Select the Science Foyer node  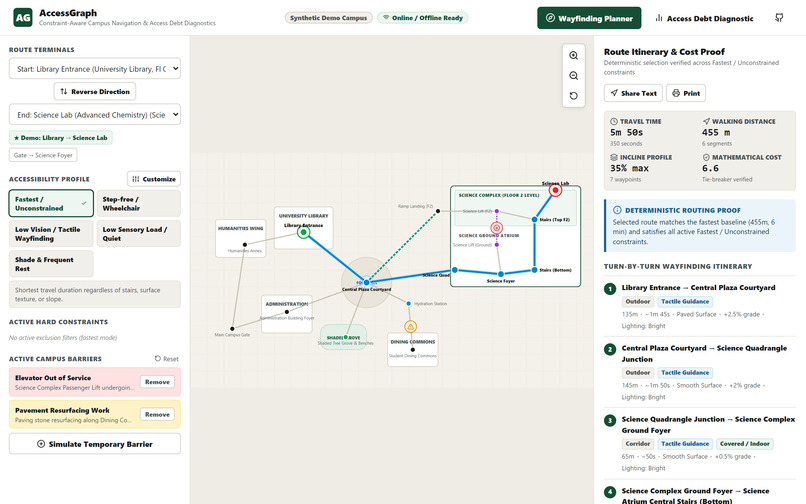click(501, 274)
